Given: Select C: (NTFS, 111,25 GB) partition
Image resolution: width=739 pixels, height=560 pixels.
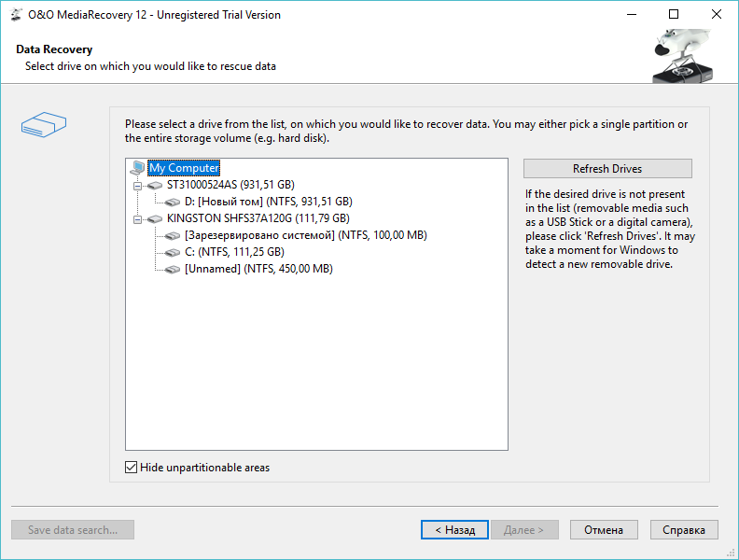Looking at the screenshot, I should 234,252.
